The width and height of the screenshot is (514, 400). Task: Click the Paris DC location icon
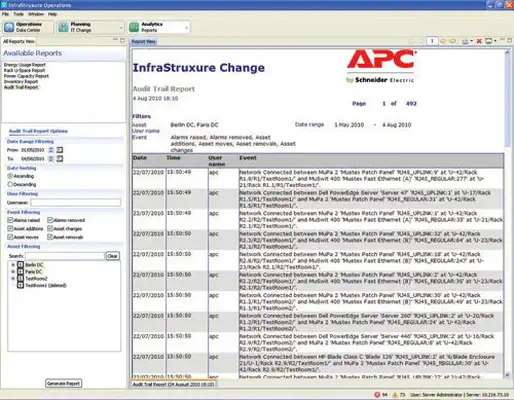(20, 272)
